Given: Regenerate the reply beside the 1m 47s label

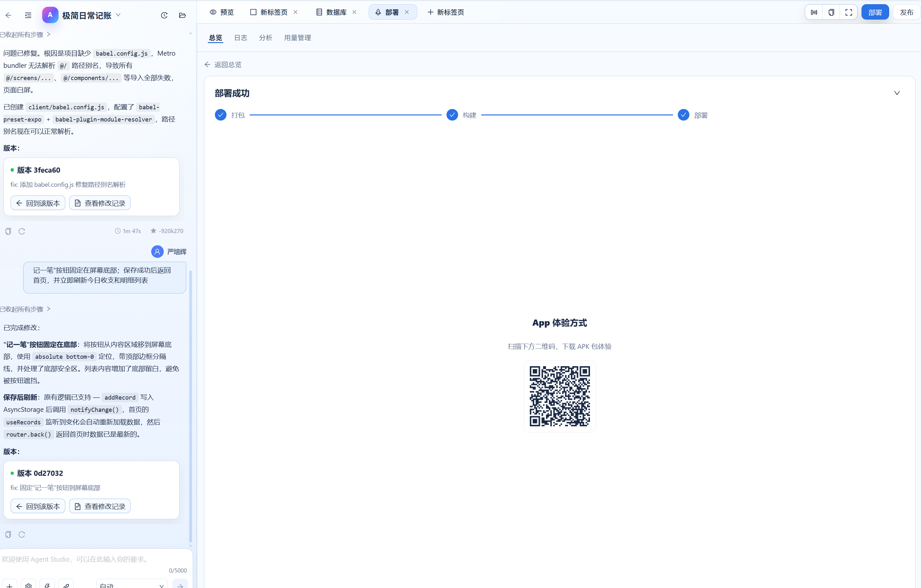Looking at the screenshot, I should pyautogui.click(x=22, y=231).
